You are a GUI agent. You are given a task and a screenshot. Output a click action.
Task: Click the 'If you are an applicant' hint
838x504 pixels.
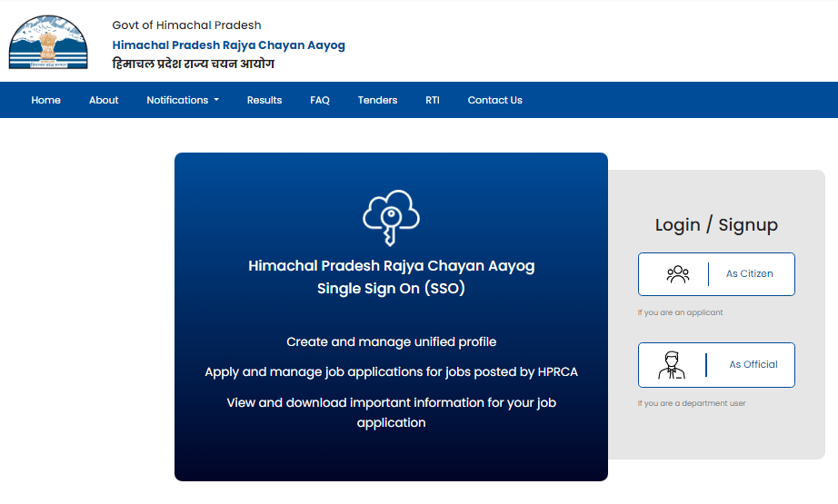pyautogui.click(x=681, y=312)
